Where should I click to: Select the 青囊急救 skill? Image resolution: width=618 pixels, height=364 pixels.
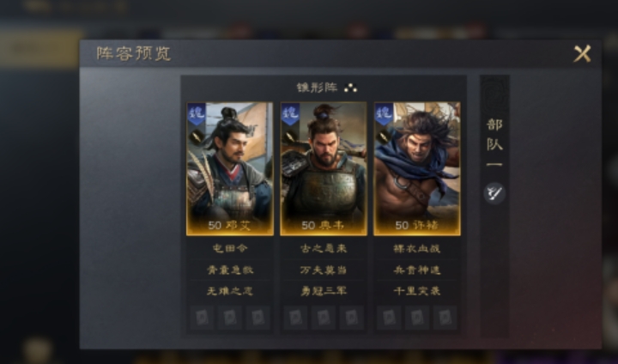click(230, 270)
